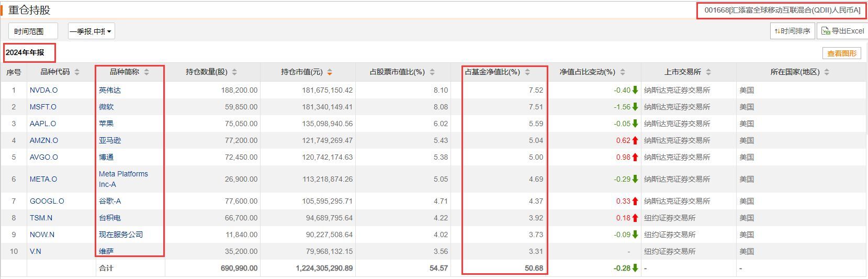Select AAPL share count 75,050.00

[241, 124]
